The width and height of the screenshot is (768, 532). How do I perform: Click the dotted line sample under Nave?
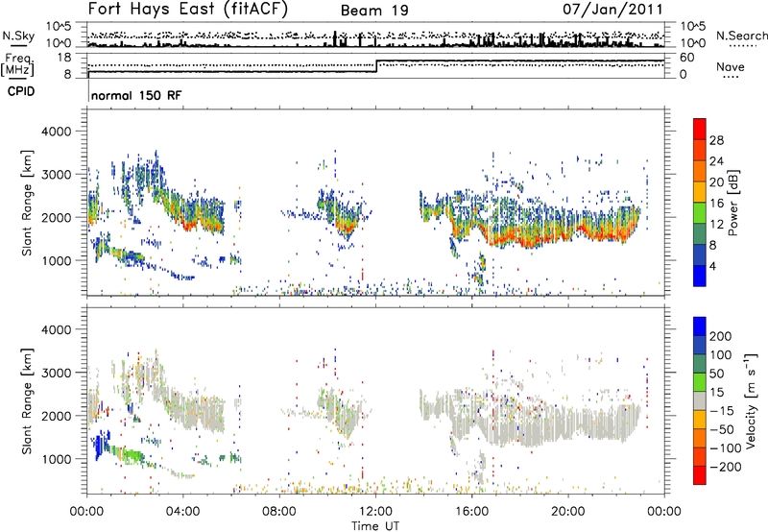(x=731, y=77)
